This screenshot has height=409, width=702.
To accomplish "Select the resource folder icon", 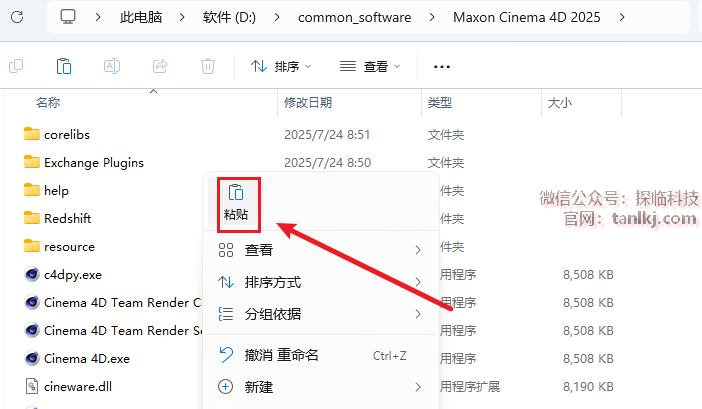I will click(x=32, y=246).
